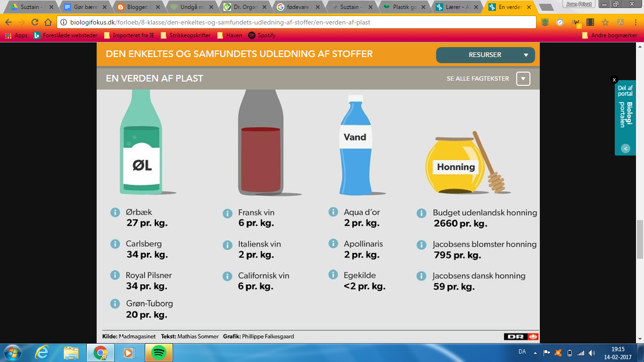
Task: Collapse the Biologi portalen side panel arrow
Action: [626, 148]
